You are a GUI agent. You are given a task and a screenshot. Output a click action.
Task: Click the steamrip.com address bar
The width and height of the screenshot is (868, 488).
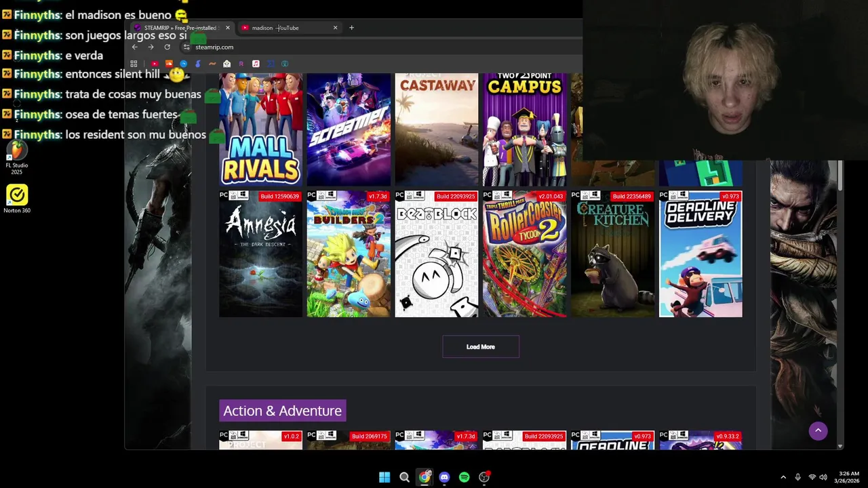(380, 47)
